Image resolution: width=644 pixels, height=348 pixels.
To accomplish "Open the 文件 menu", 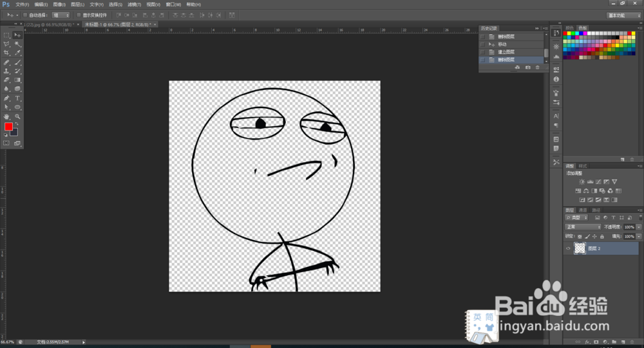I will (x=22, y=5).
